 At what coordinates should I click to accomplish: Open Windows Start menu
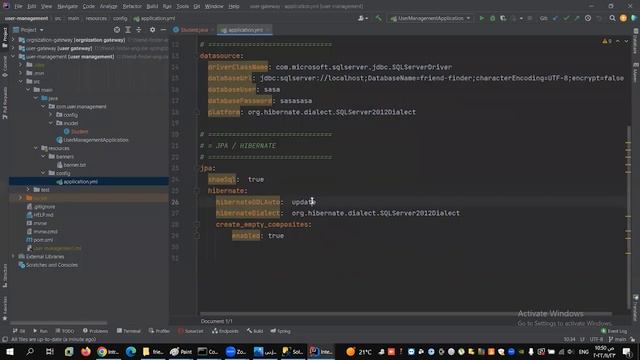[9, 351]
